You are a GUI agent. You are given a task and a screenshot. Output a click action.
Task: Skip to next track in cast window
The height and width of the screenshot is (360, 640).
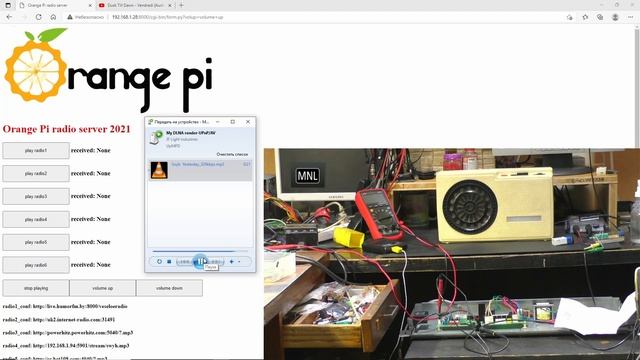click(x=217, y=262)
